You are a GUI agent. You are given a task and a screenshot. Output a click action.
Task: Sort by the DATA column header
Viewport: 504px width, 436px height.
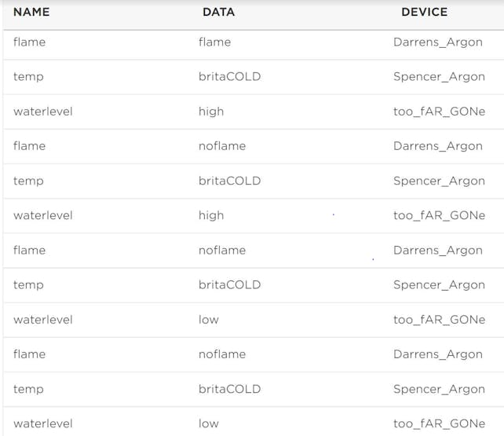218,12
